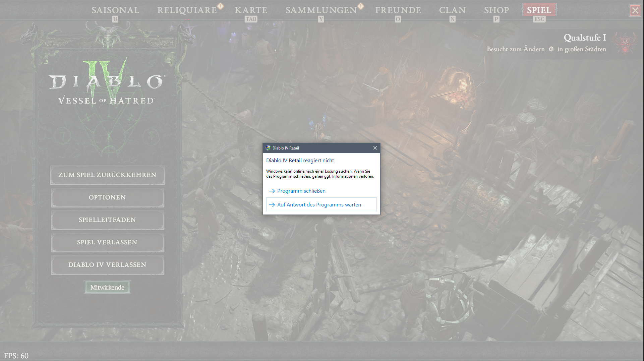Click the Sammlungen notification badge
This screenshot has height=361, width=644.
361,6
